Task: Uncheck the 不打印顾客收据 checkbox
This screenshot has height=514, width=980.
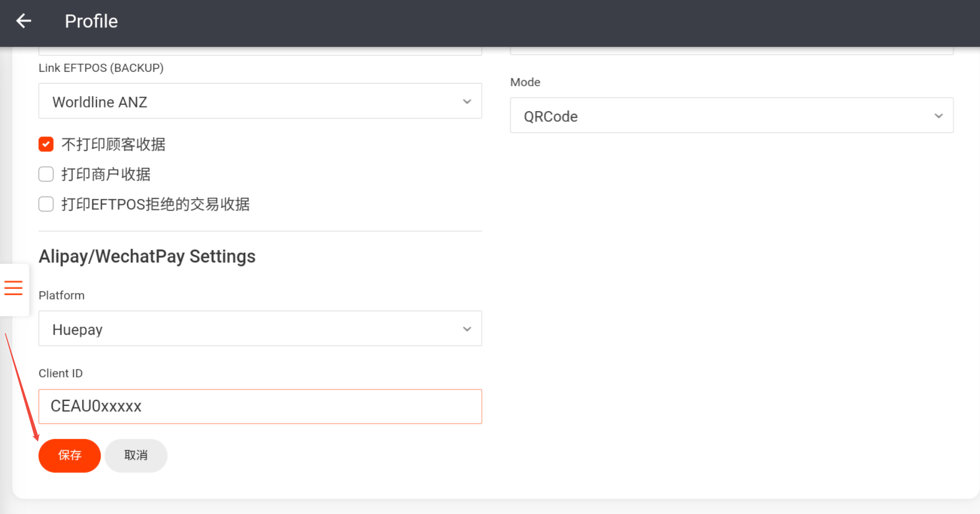Action: [46, 144]
